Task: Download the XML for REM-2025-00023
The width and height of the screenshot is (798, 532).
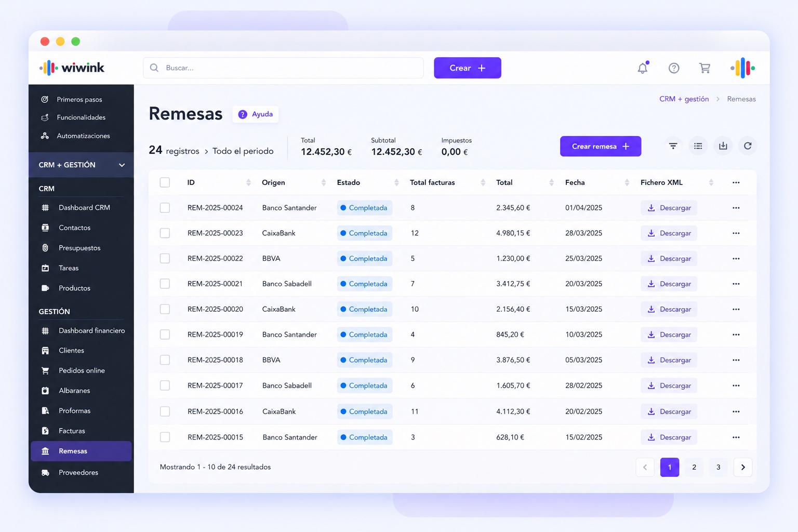Action: pos(669,233)
